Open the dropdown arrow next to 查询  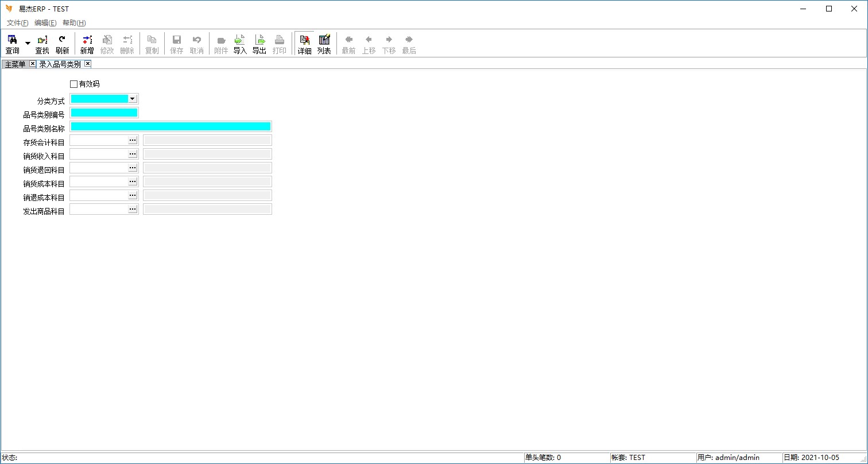(28, 43)
